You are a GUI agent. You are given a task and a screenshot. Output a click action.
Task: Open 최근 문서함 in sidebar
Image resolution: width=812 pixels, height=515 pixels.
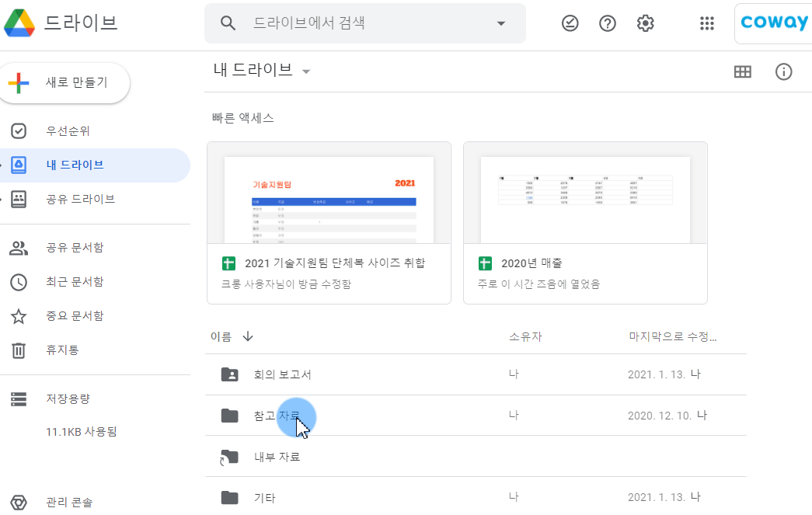pyautogui.click(x=75, y=281)
